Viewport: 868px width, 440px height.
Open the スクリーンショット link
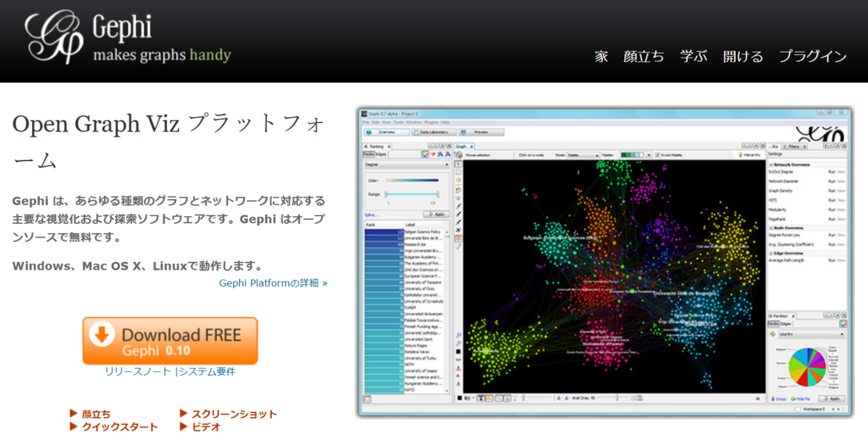point(234,414)
